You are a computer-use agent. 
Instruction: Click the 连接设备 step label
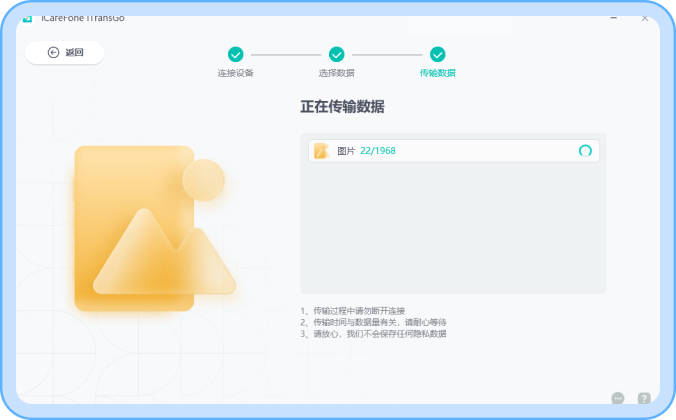pyautogui.click(x=235, y=73)
